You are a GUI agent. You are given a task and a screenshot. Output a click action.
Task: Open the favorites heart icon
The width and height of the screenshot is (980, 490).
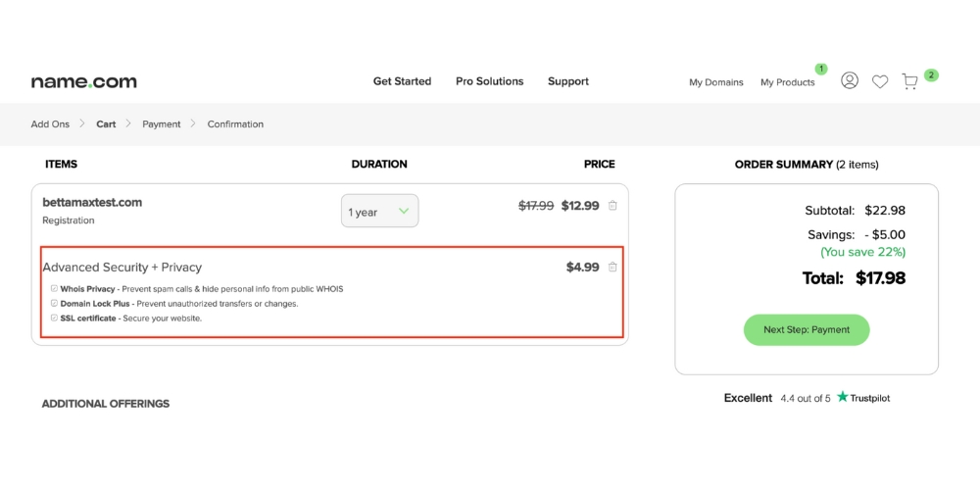tap(880, 81)
